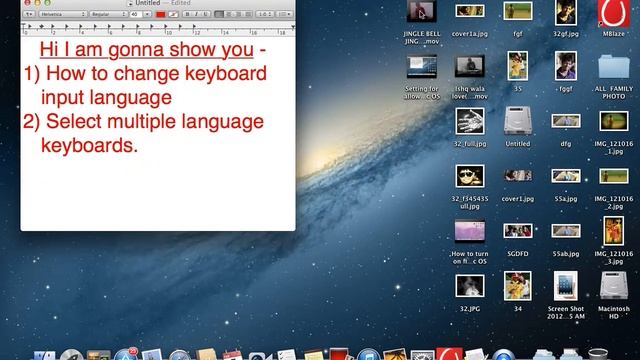The width and height of the screenshot is (640, 360).
Task: Select 'Screen Shot 2012...5 AM' file
Action: [x=565, y=296]
